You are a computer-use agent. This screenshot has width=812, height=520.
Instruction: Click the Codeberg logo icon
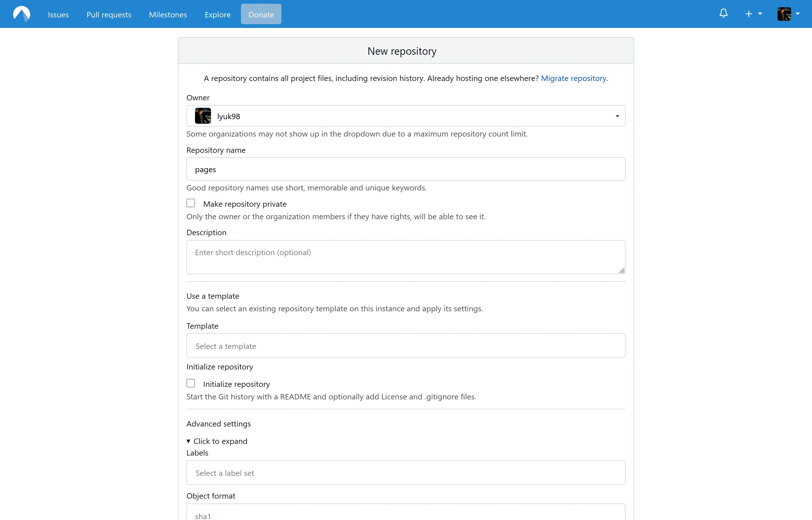point(22,14)
